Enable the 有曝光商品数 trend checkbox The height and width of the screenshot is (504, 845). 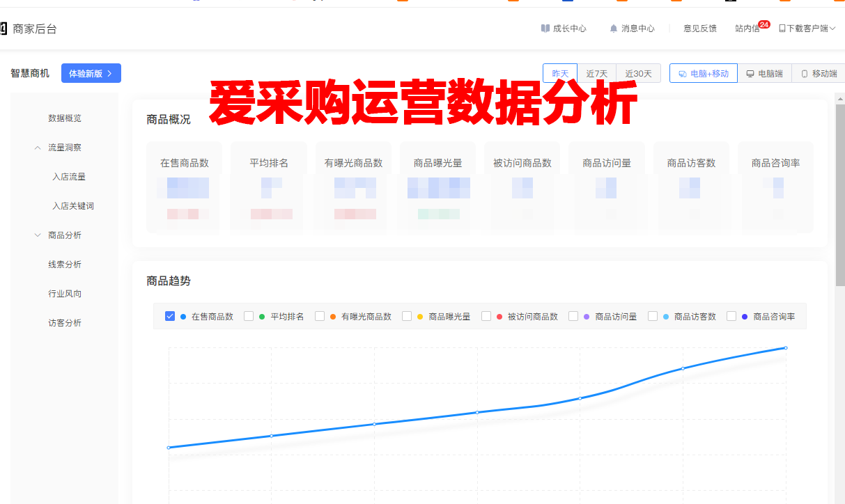[x=320, y=316]
